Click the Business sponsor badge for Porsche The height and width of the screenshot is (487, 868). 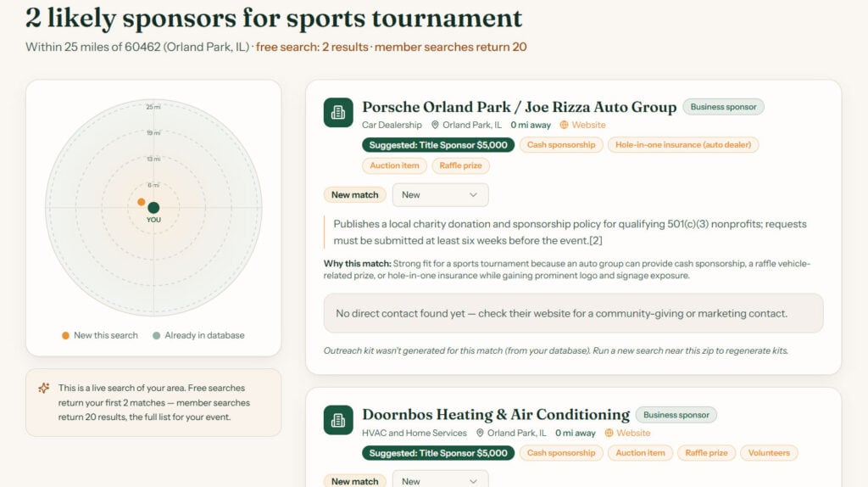[723, 107]
